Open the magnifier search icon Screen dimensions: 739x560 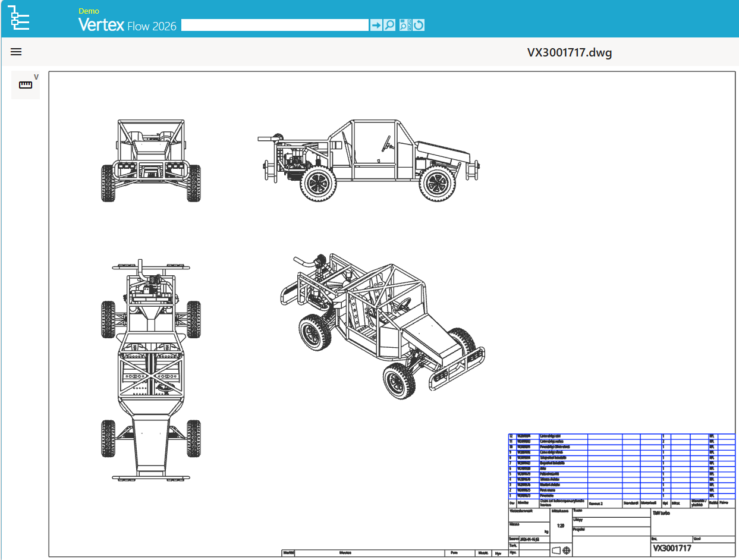pyautogui.click(x=389, y=25)
